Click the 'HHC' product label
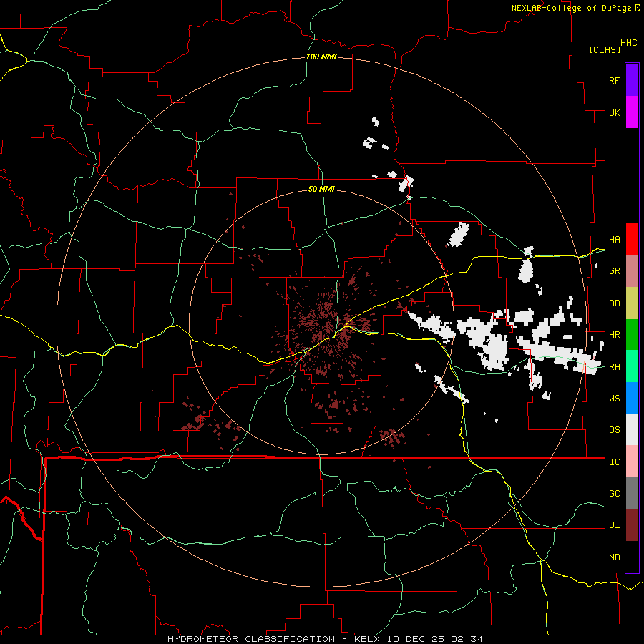This screenshot has height=644, width=644. [x=628, y=43]
